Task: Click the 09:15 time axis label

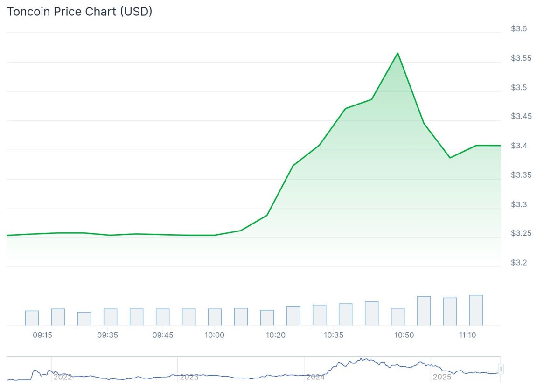Action: point(42,335)
